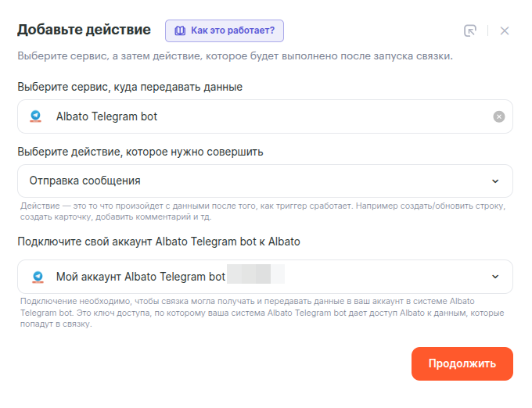Click the book icon beside "Как это работает?"
The height and width of the screenshot is (408, 532).
180,31
